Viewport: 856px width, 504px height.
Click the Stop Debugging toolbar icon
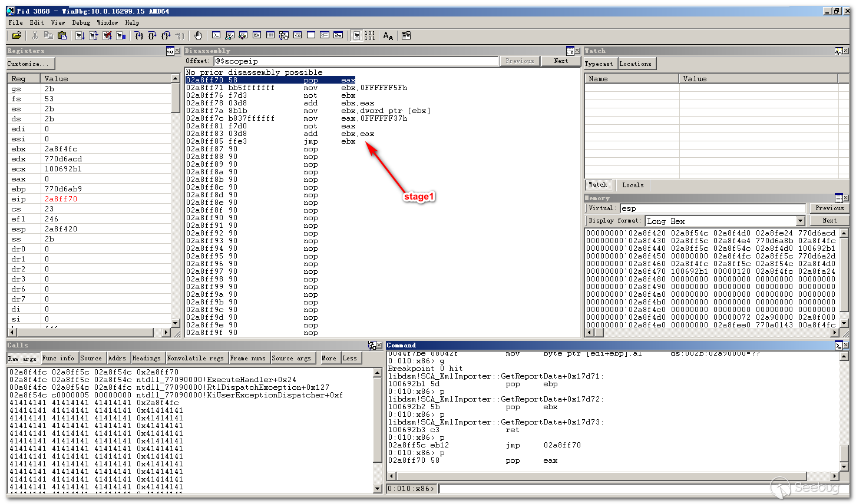tap(107, 36)
